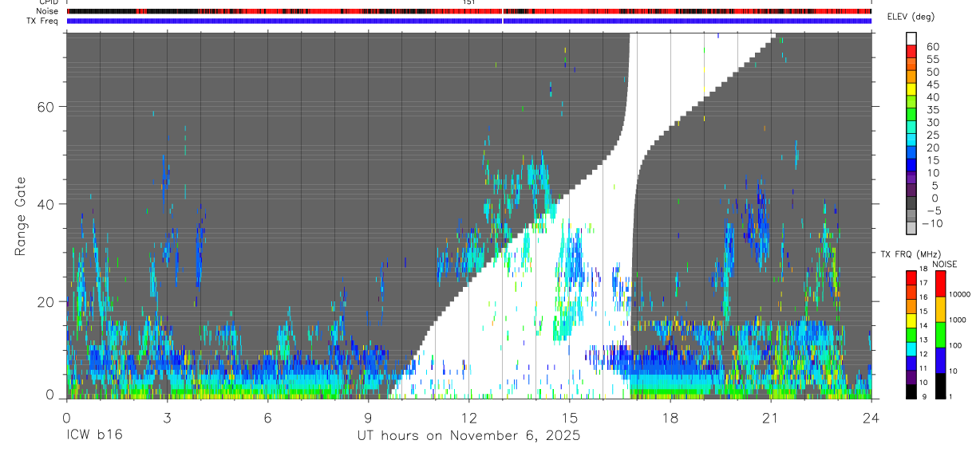Click x-axis tick label '6'
The image size is (980, 452).
coord(267,418)
